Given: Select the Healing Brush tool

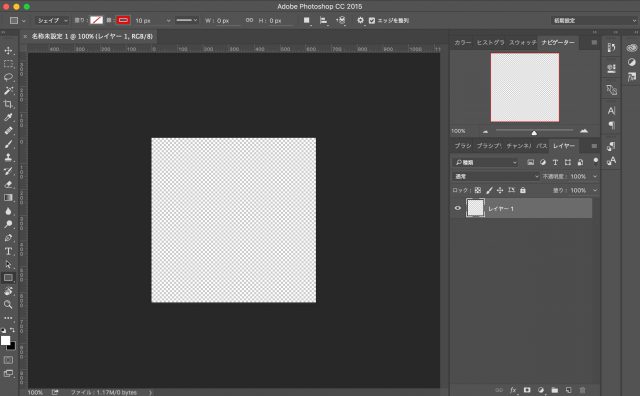Looking at the screenshot, I should [8, 131].
